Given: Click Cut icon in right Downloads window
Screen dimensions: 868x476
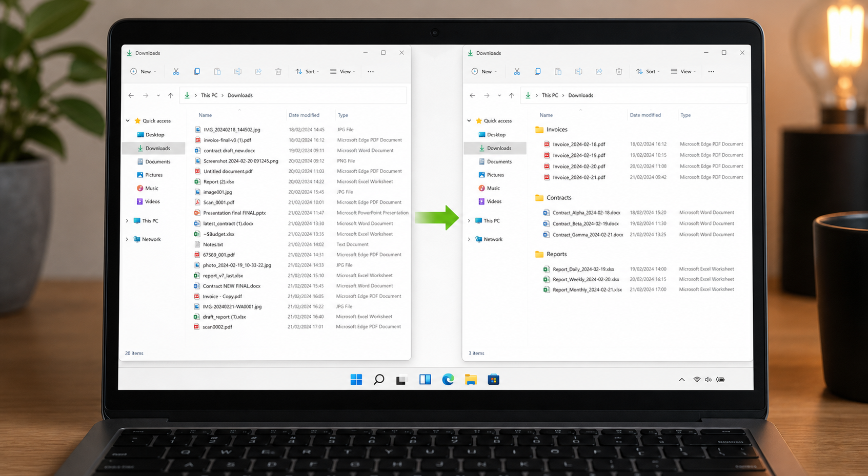Looking at the screenshot, I should pyautogui.click(x=517, y=72).
